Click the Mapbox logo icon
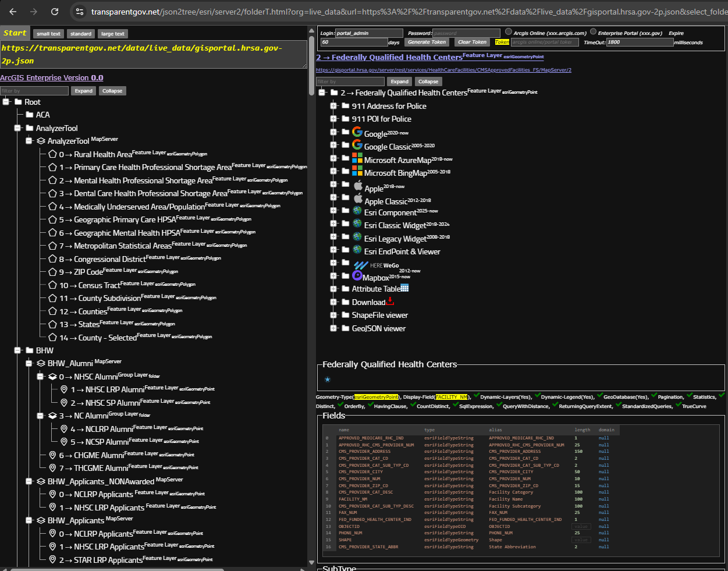This screenshot has height=571, width=728. point(357,276)
